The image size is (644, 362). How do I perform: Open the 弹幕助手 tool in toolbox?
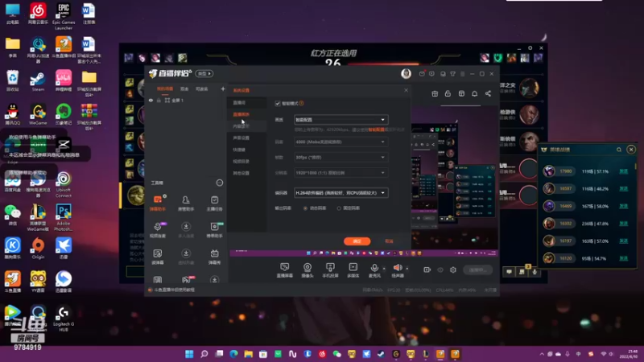click(x=158, y=203)
